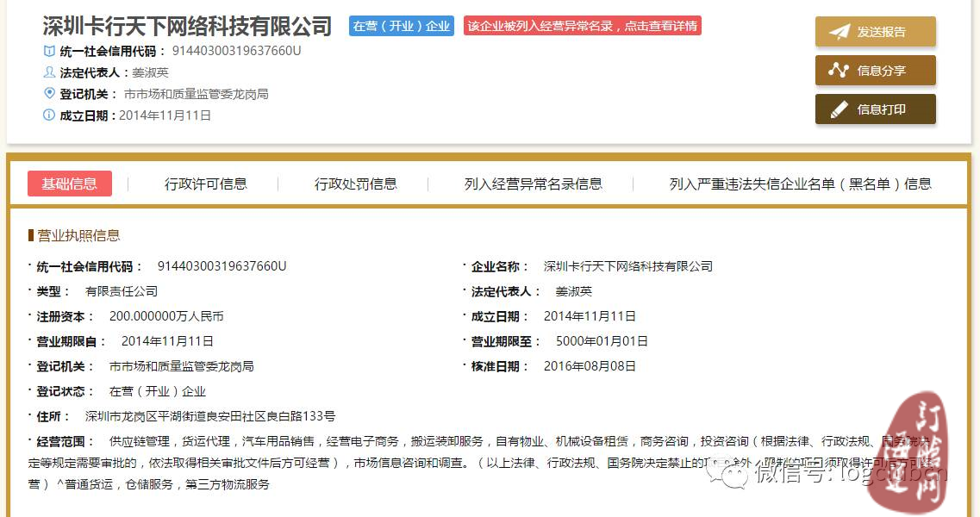
Task: Click the 登记状态 value 在营（开业）企业
Action: click(158, 391)
